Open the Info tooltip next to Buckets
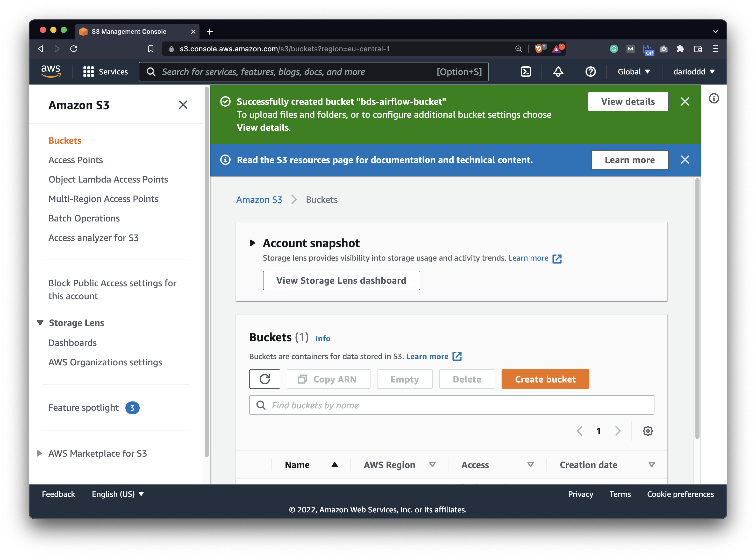The image size is (756, 557). click(322, 338)
